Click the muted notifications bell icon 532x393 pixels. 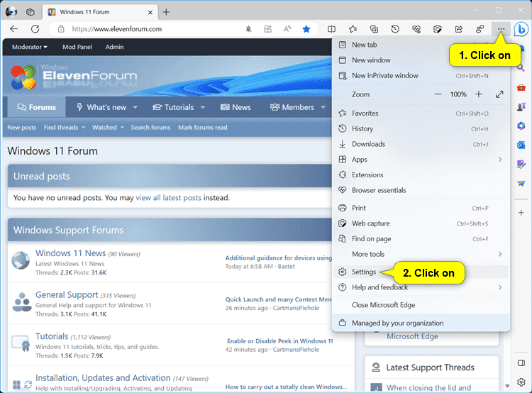point(248,29)
